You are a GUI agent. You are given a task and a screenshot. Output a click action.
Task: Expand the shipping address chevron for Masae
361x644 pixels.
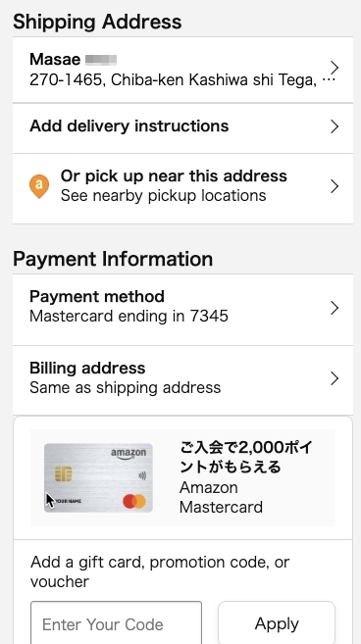[x=335, y=68]
